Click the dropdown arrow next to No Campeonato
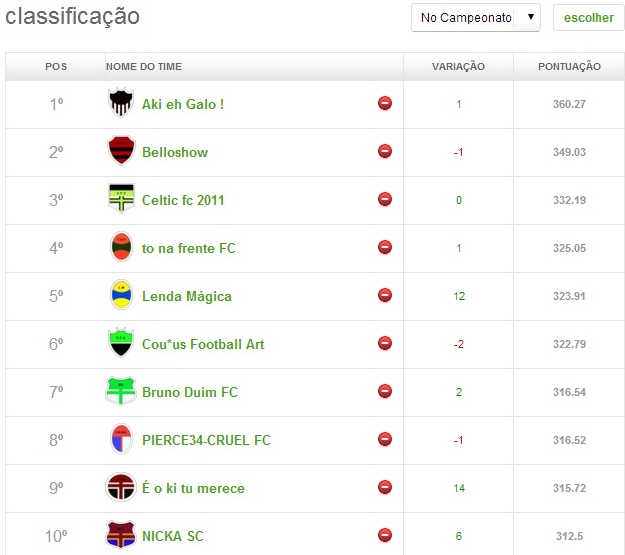The width and height of the screenshot is (625, 555). pos(530,18)
